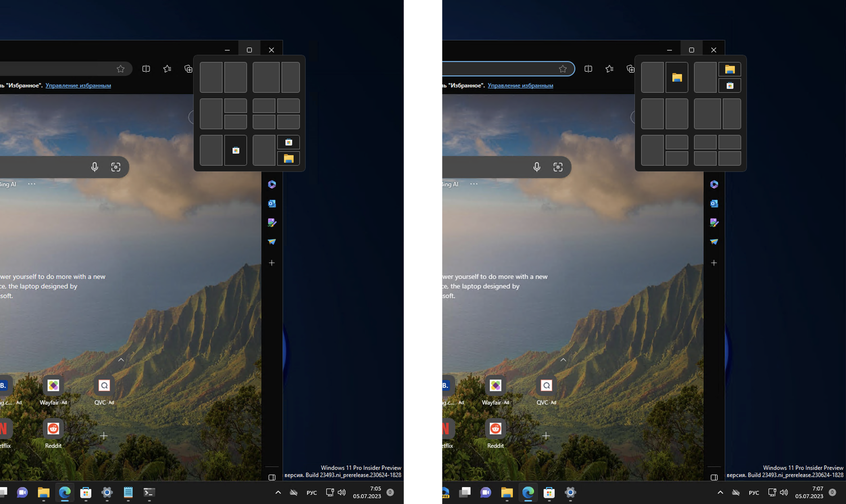Open split screen in the 7:07 screenshot's Edge
846x504 pixels.
tap(588, 69)
